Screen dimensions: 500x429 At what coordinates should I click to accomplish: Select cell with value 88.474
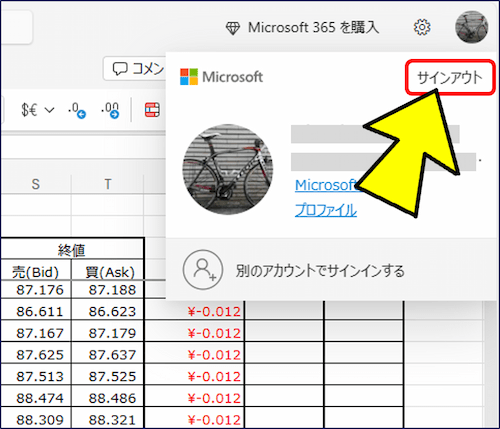click(x=36, y=396)
